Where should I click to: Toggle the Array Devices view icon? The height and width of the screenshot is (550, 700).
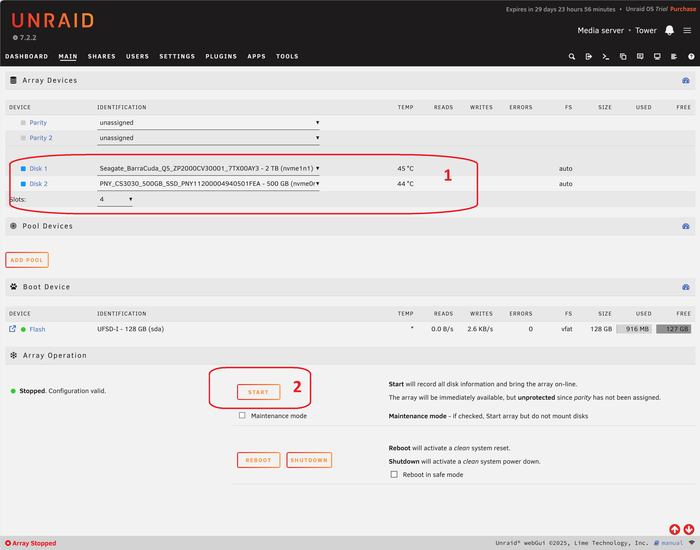[685, 80]
